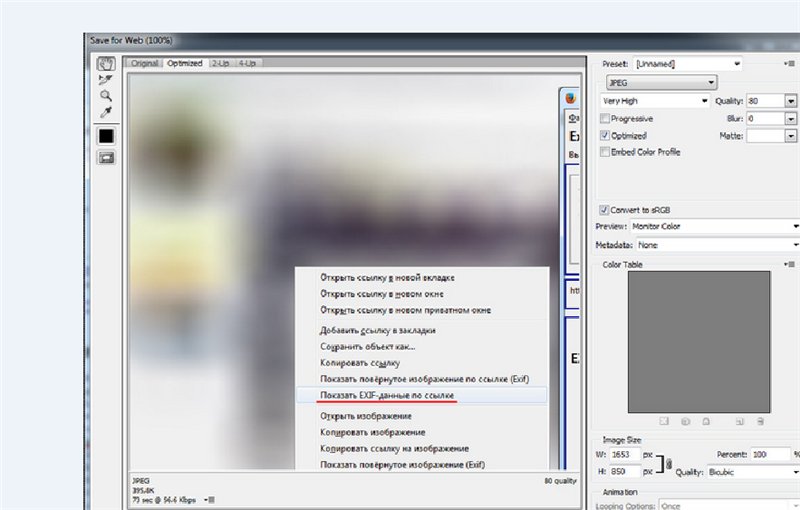Open the Metadata None dropdown
This screenshot has height=510, width=800.
click(718, 245)
